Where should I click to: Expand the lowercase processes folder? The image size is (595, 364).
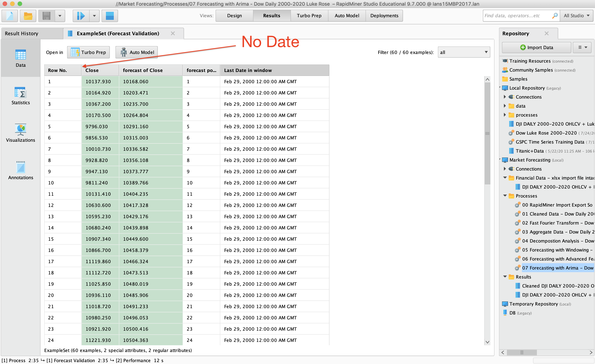coord(505,115)
